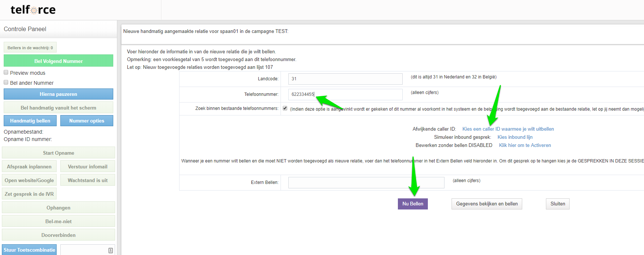Click Klik hier om te Activeren
Viewport: 644px width, 255px height.
[x=525, y=145]
